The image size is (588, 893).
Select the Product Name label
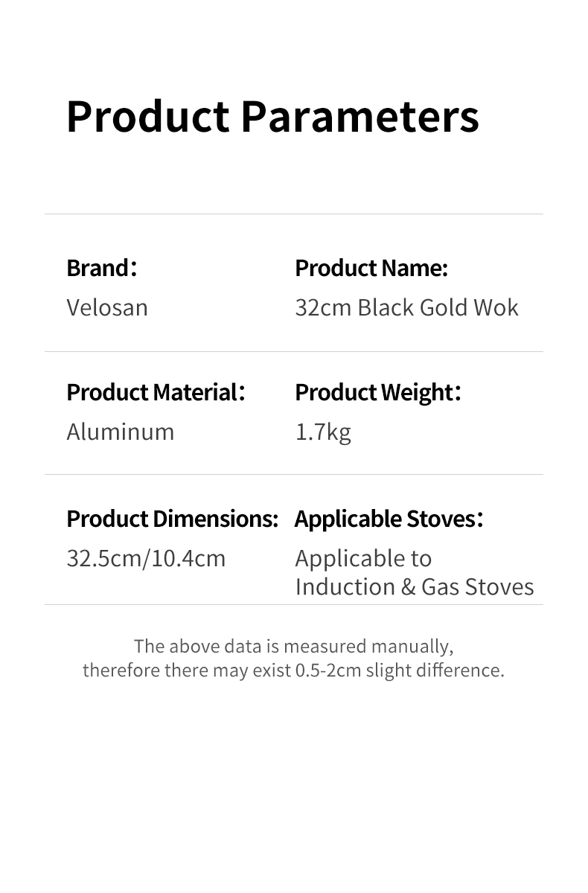click(371, 268)
